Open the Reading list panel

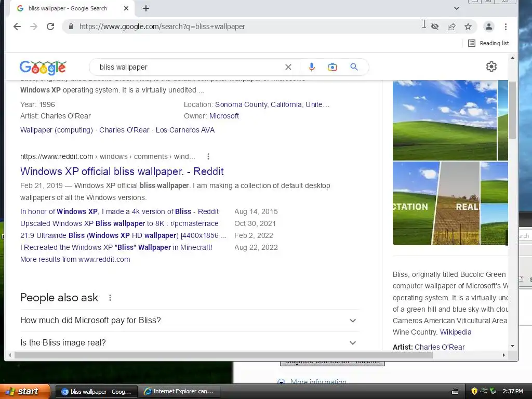[488, 43]
